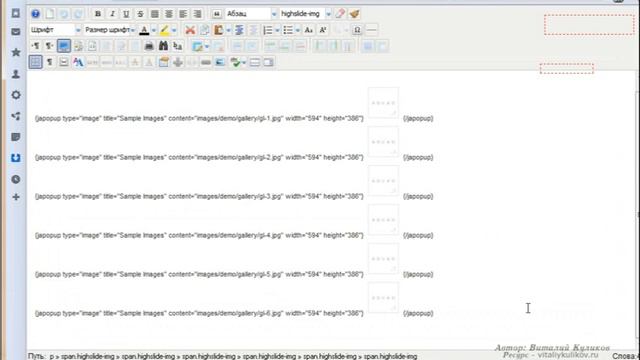Show invisible characters with pilcrow icon
This screenshot has width=640, height=360.
pyautogui.click(x=50, y=62)
